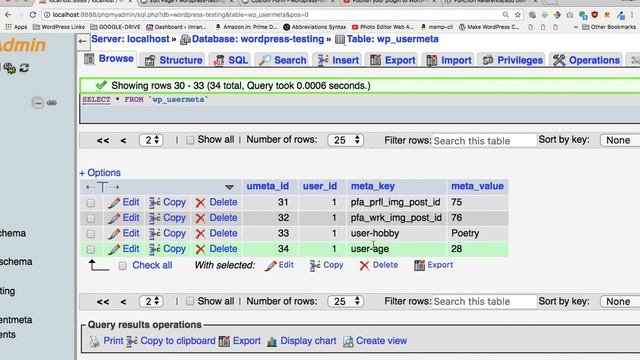The image size is (640, 360).
Task: Click the bottom Filter rows search field
Action: click(484, 302)
